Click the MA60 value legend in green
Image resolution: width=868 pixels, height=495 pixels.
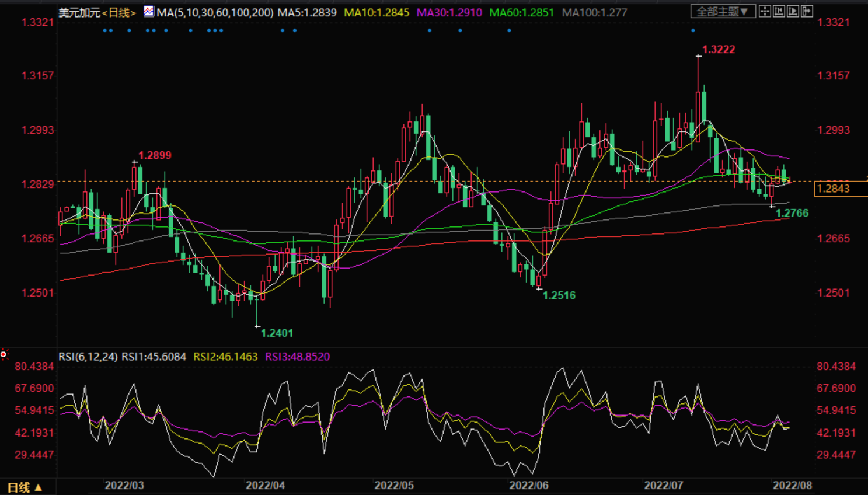click(521, 12)
